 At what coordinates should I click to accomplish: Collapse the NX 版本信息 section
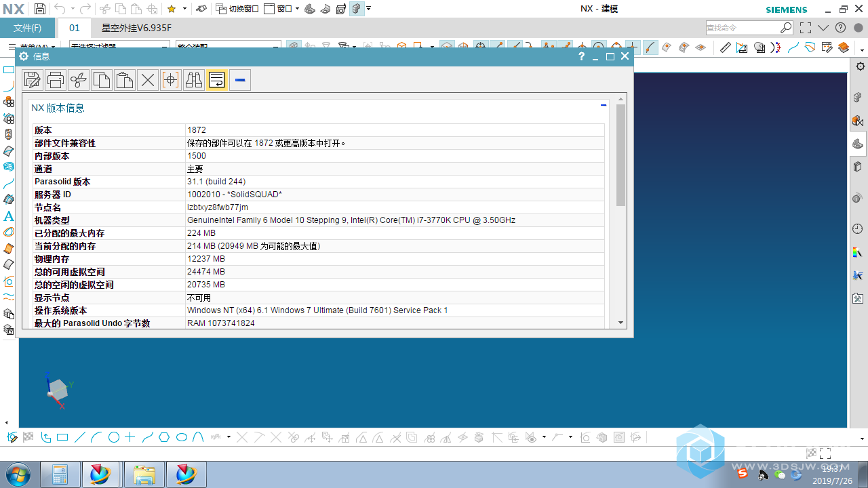[604, 105]
